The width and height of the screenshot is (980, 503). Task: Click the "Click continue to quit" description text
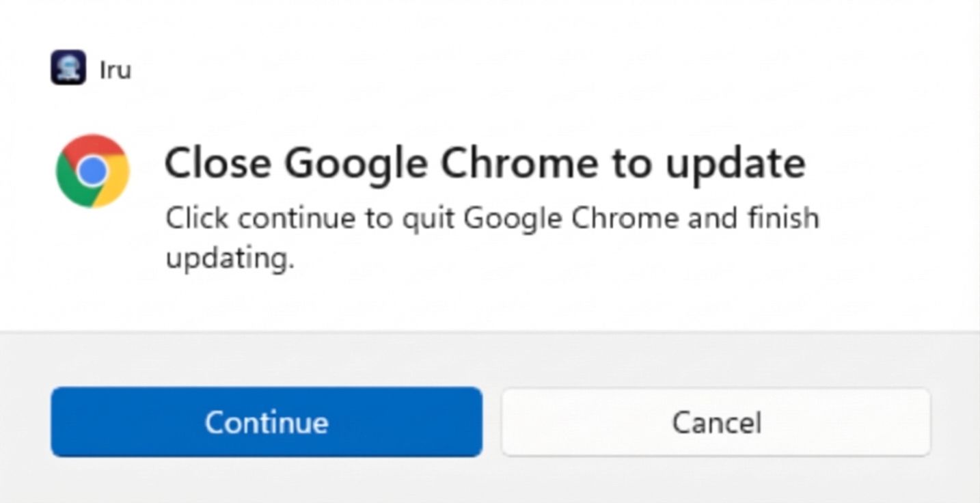[491, 219]
